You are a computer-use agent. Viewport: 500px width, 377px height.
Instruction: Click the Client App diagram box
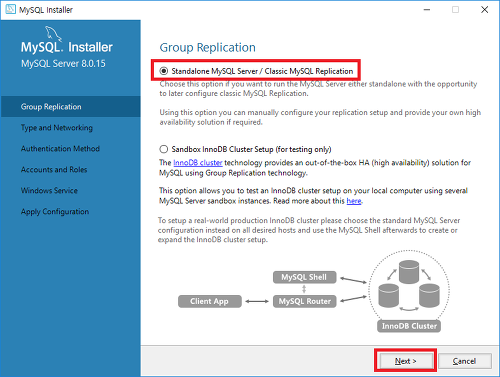(x=210, y=301)
